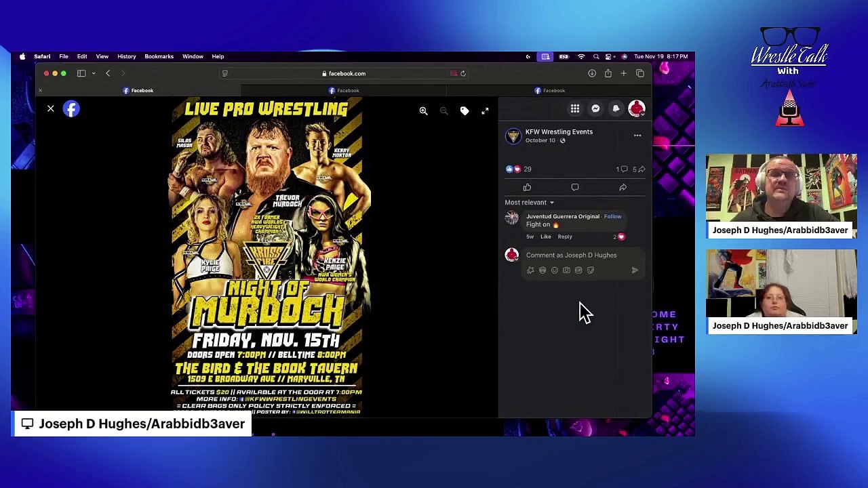The width and height of the screenshot is (868, 488).
Task: Open the Help menu
Action: point(218,56)
